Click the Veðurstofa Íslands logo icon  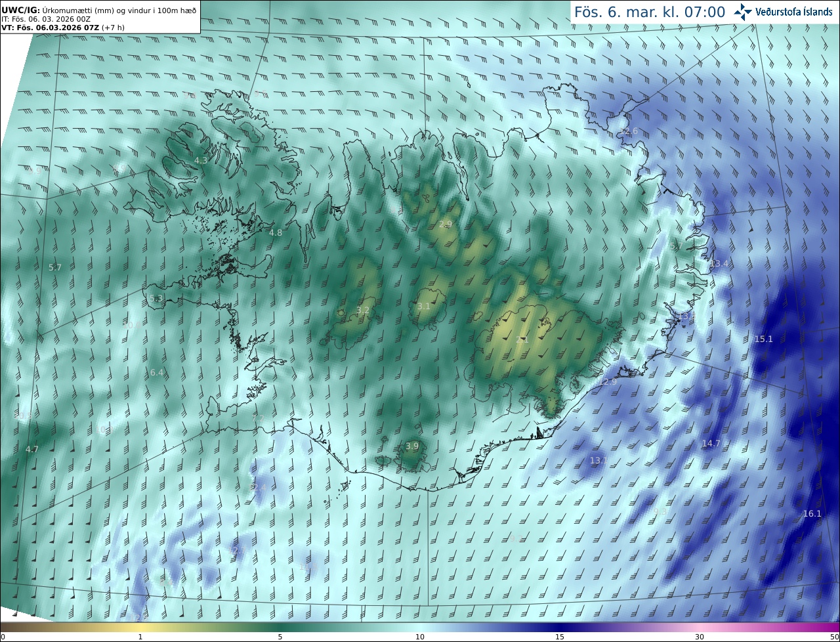click(743, 12)
